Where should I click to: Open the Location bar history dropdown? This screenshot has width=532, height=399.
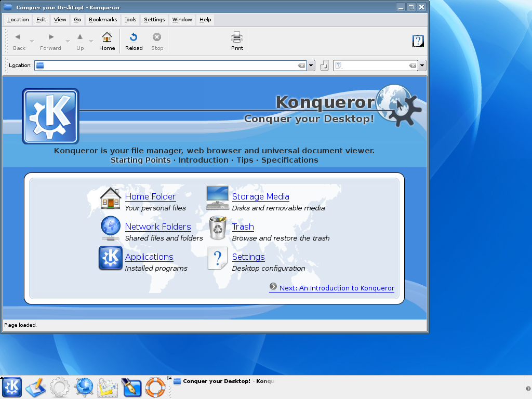point(311,65)
